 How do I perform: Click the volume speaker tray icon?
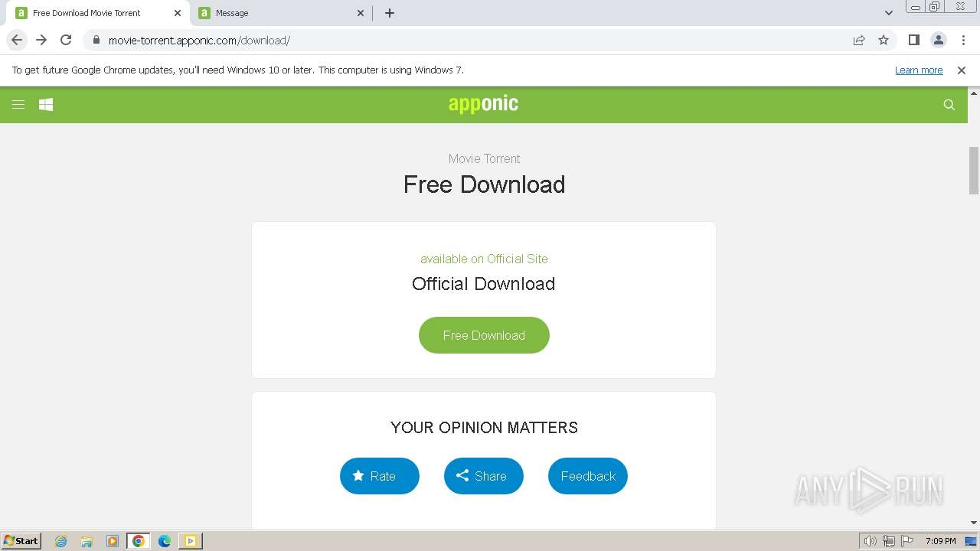click(871, 541)
